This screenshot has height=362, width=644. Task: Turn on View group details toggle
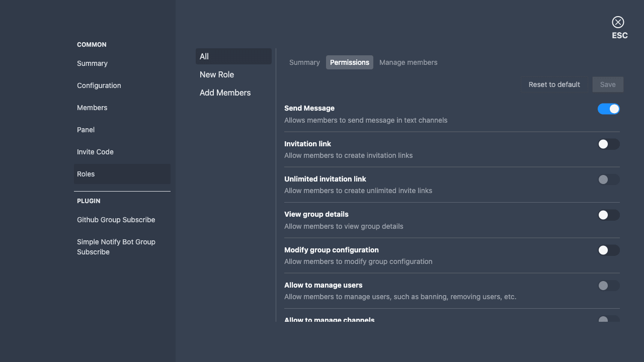pos(608,215)
